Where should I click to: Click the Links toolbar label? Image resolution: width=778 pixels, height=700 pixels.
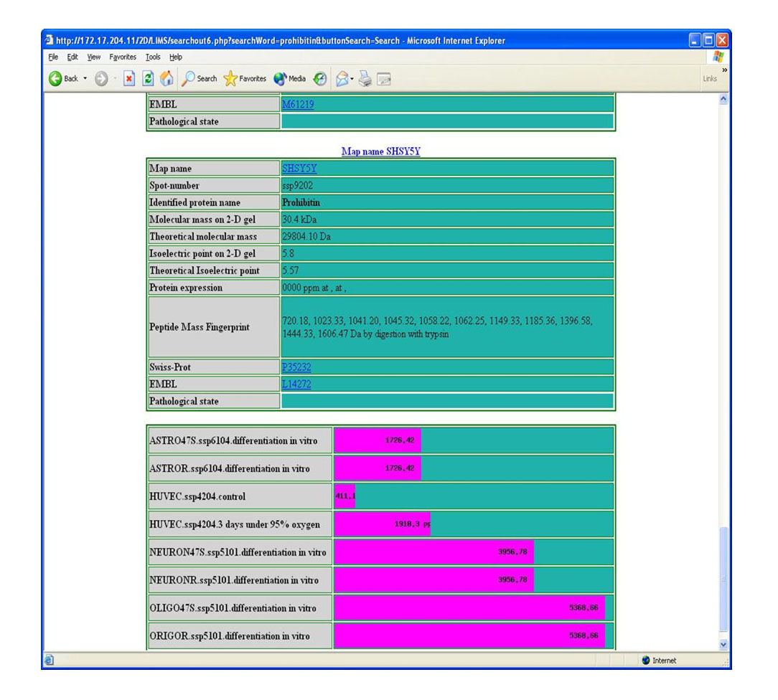point(710,78)
